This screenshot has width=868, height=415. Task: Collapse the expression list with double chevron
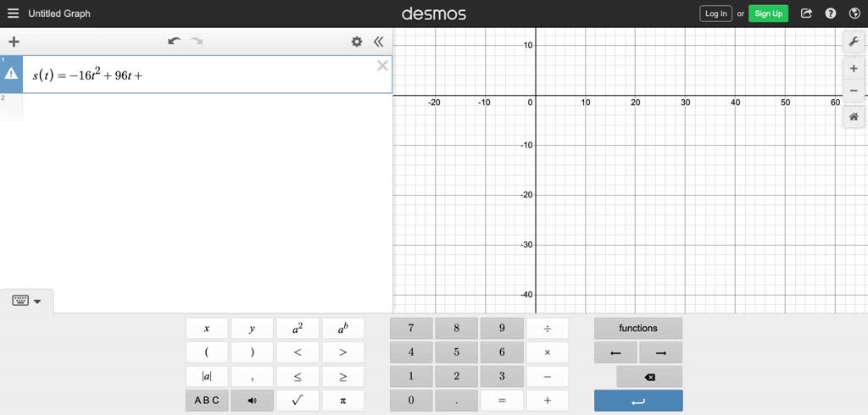tap(378, 41)
